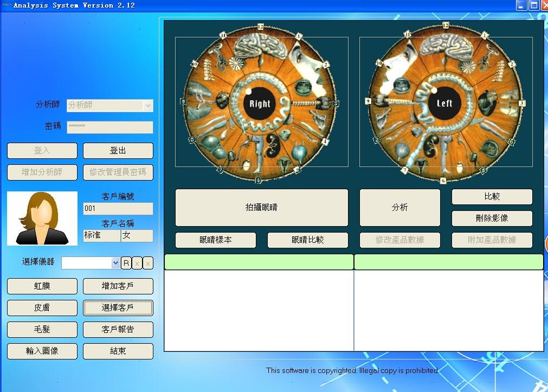Click the last x button in instrument row
Image resolution: width=548 pixels, height=392 pixels.
148,263
